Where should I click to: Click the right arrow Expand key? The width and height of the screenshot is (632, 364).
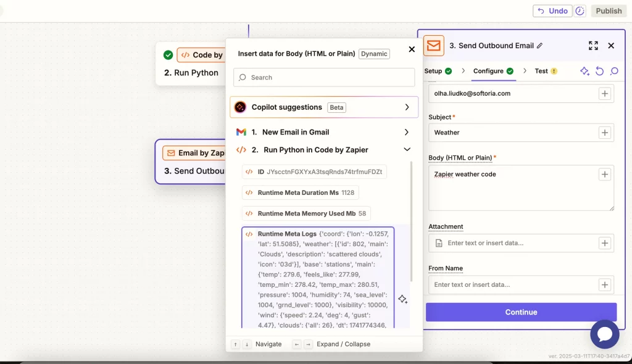coord(308,344)
